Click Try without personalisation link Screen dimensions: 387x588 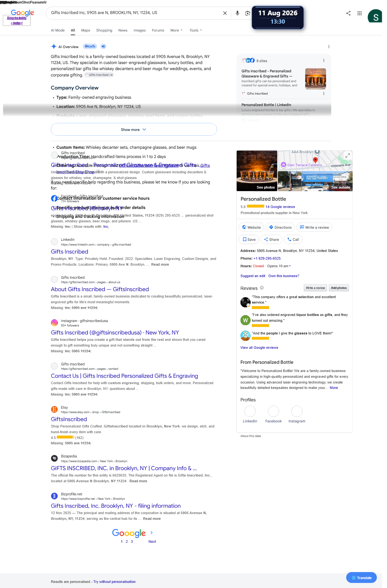[114, 582]
